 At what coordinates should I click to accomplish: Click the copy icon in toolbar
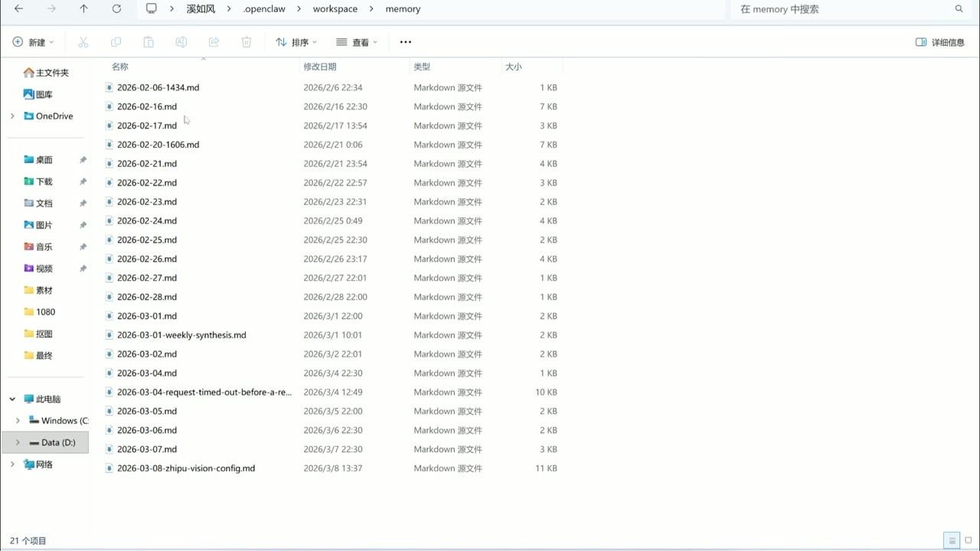pos(116,42)
